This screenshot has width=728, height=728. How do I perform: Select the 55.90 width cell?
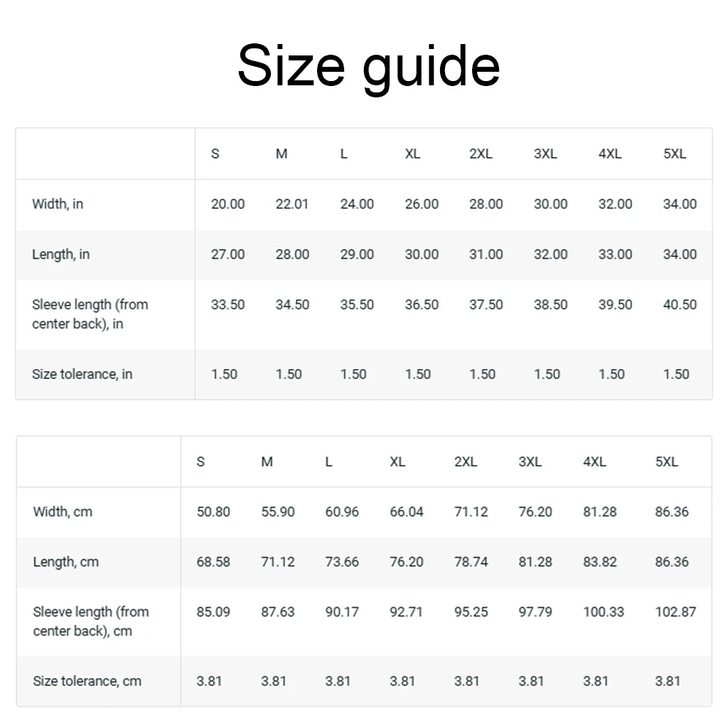click(x=278, y=512)
